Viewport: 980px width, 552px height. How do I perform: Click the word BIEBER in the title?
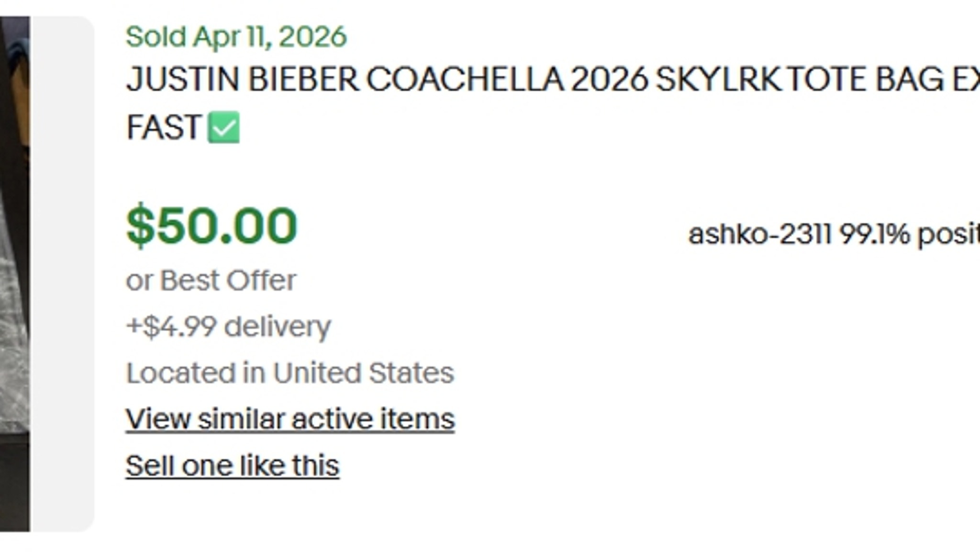pos(303,79)
